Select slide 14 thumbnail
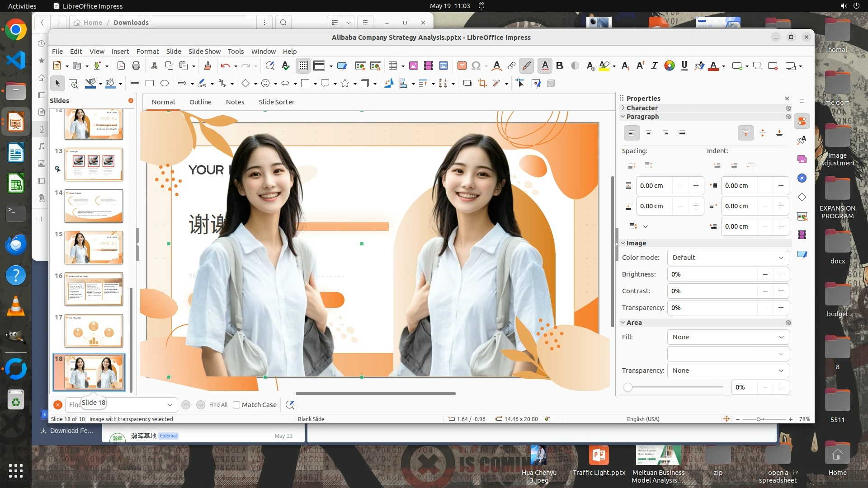 point(94,206)
